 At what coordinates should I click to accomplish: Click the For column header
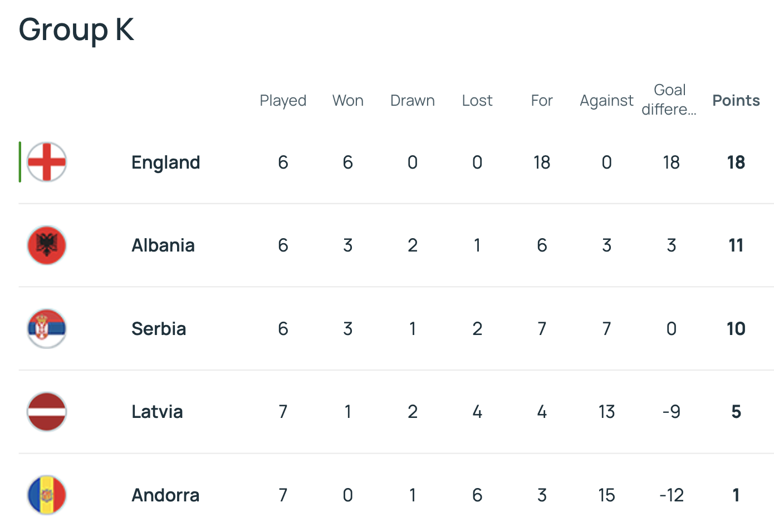(542, 100)
